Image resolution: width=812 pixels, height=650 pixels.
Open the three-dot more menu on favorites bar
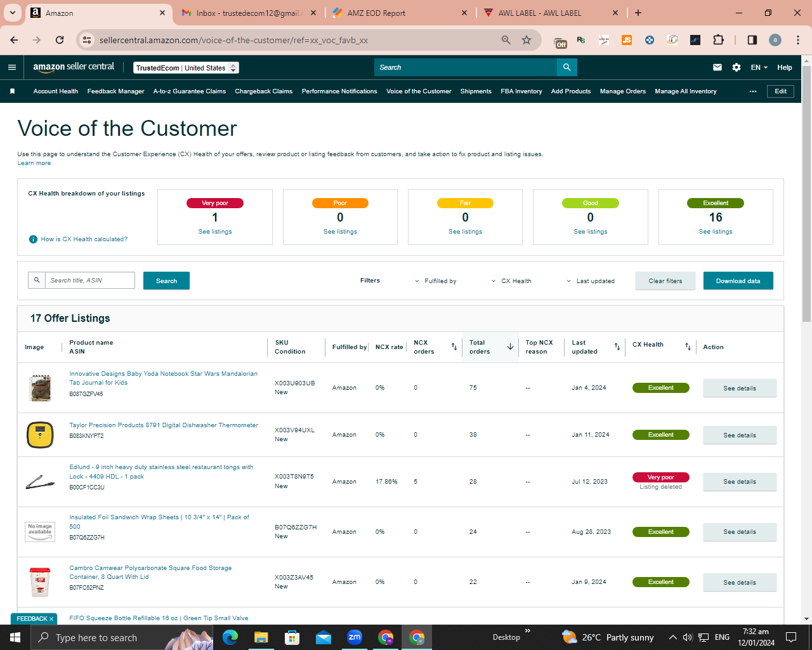point(753,91)
